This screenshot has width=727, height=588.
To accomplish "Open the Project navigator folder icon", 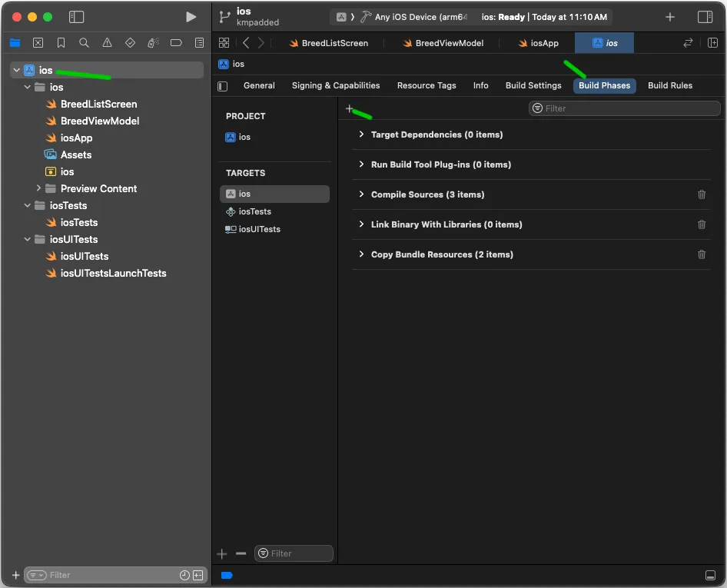I will [x=15, y=43].
